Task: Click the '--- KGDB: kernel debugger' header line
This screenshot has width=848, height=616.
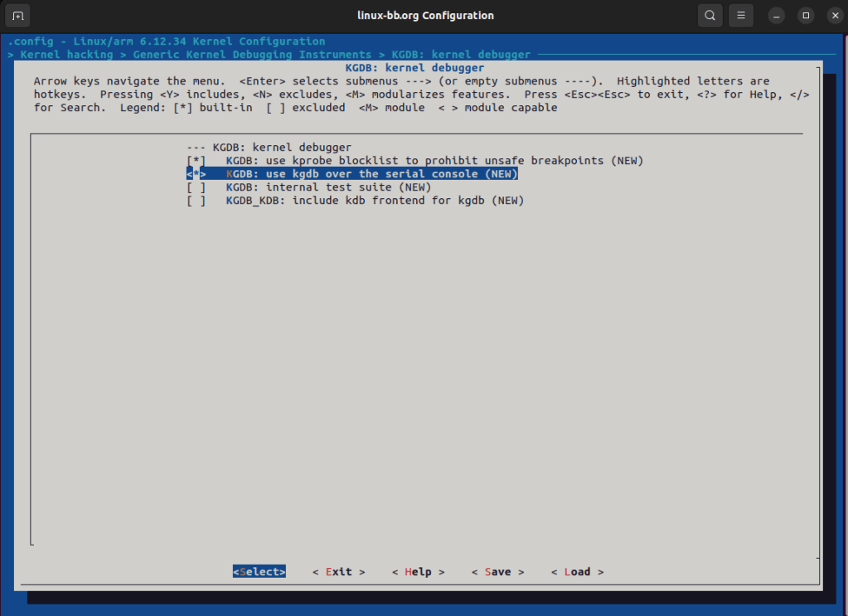Action: pyautogui.click(x=269, y=148)
